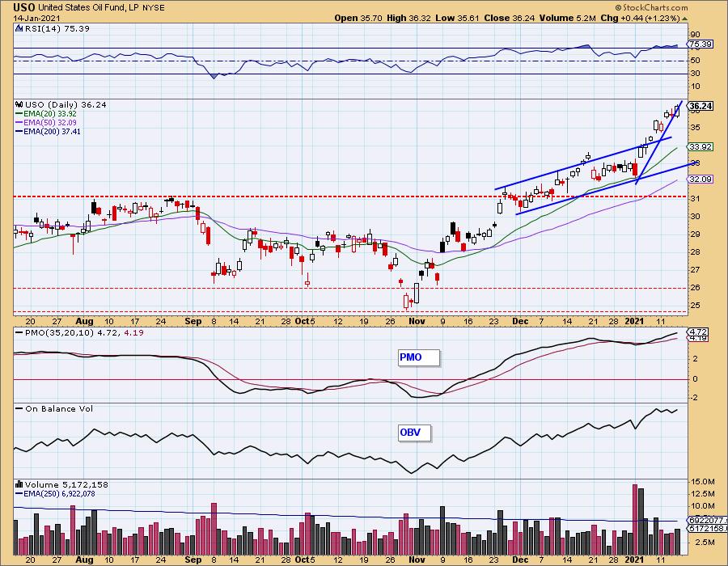
Task: Click the green EMA(20) legend line swatch
Action: point(19,114)
